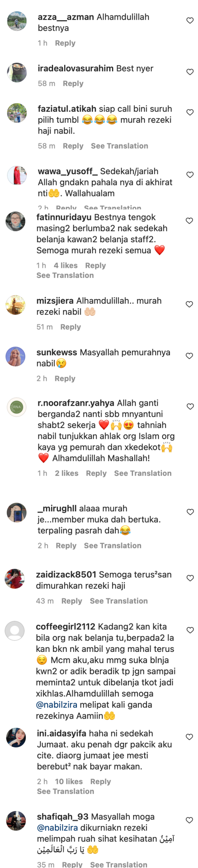Viewport: 198px width, 868px height.
Task: Reply to sunkewss's comment
Action: (x=65, y=378)
